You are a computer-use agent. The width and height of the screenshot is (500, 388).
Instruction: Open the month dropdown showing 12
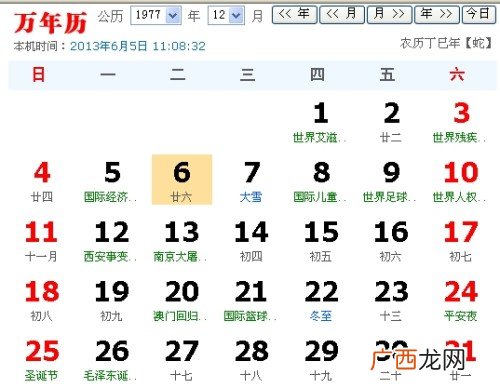pyautogui.click(x=226, y=15)
